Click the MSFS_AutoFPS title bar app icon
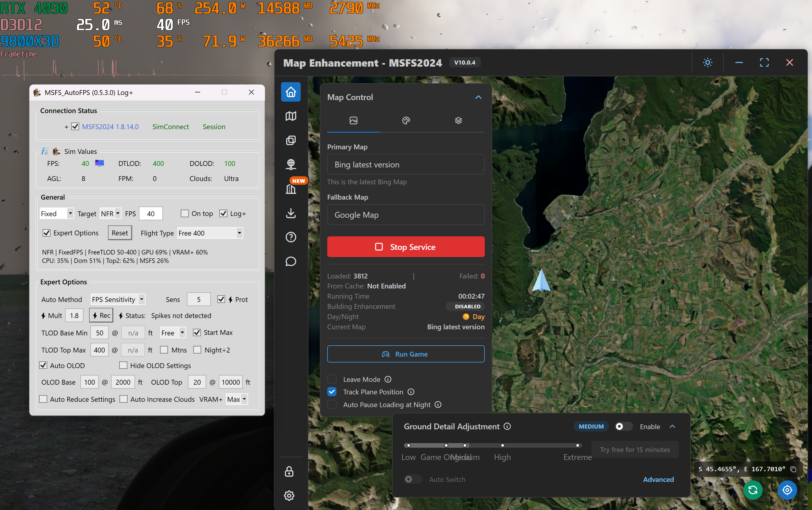 (37, 92)
